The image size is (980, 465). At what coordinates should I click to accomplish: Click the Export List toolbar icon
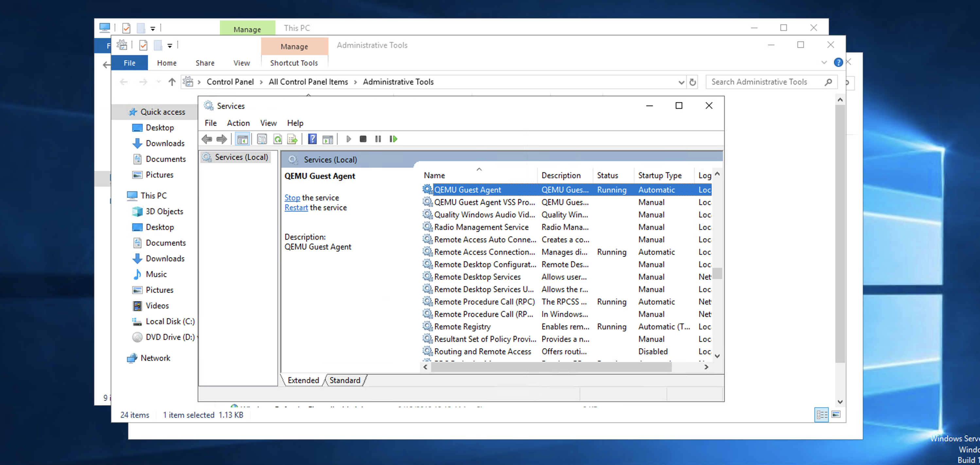[x=292, y=139]
